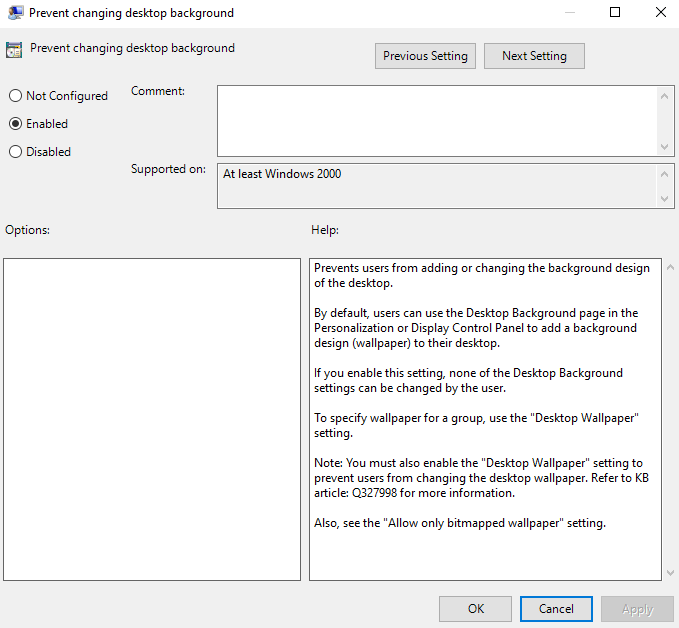Click inside the empty Options pane
This screenshot has width=679, height=628.
(x=152, y=419)
